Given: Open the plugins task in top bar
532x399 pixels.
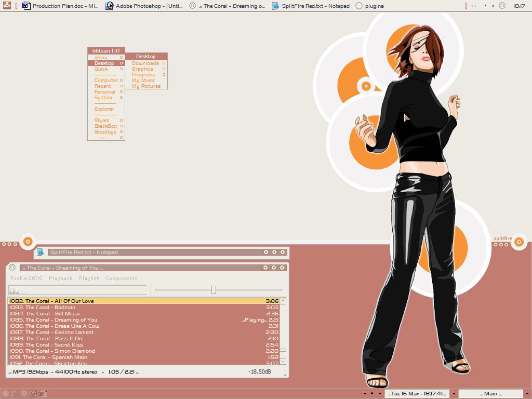Looking at the screenshot, I should pyautogui.click(x=370, y=6).
